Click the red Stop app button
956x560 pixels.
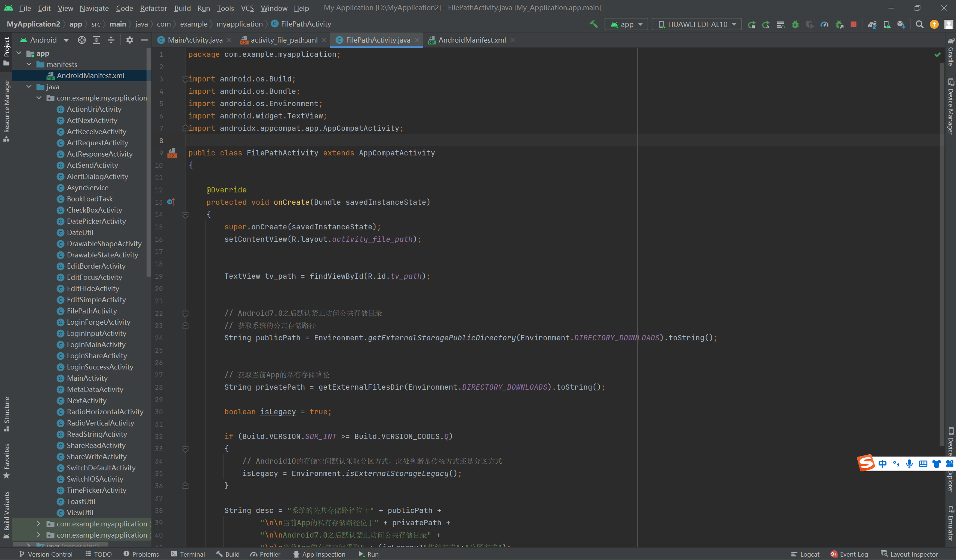[853, 24]
